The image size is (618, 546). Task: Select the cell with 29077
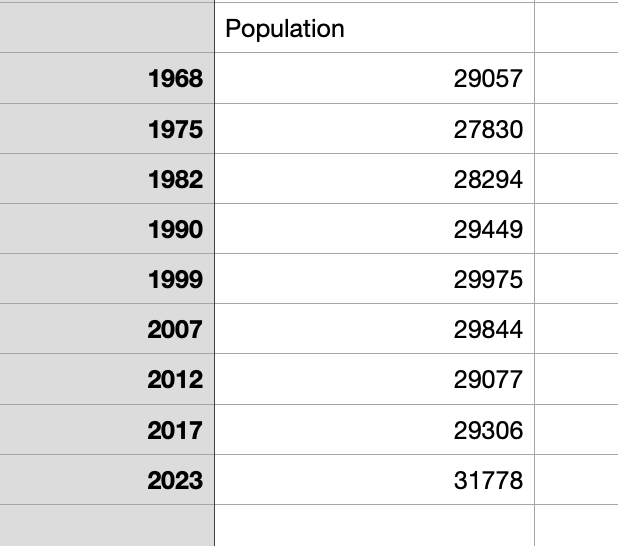click(374, 380)
